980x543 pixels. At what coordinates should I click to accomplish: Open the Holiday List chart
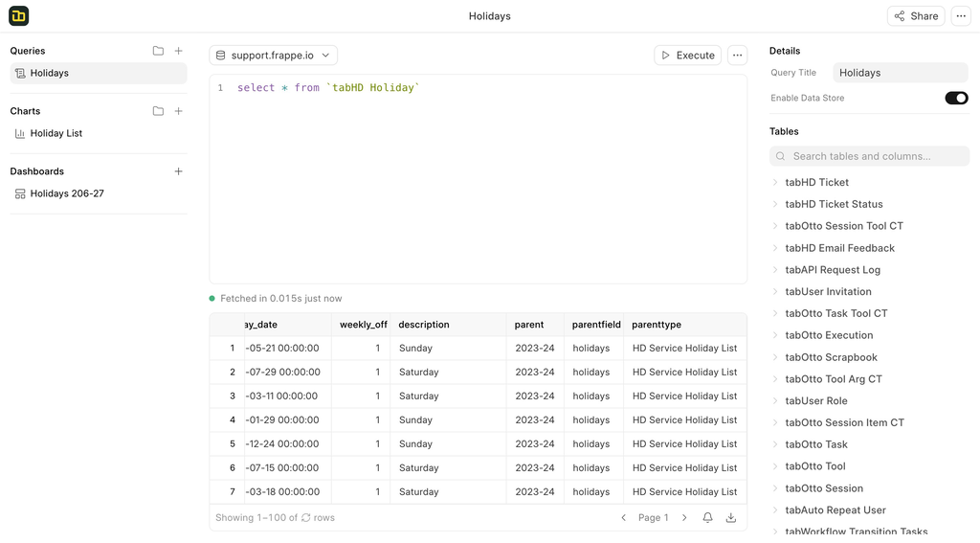56,133
